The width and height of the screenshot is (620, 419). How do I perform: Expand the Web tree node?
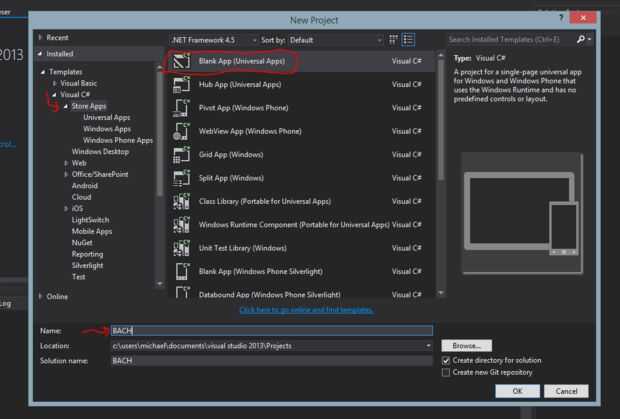66,163
